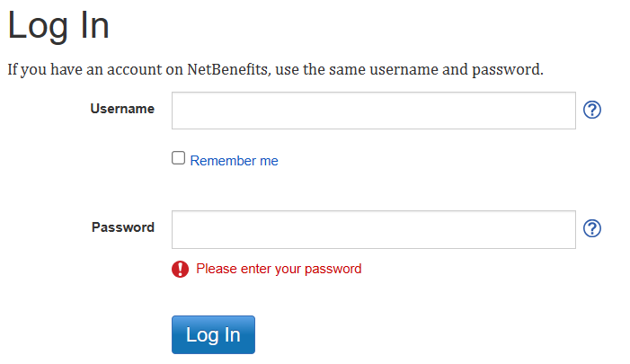Viewport: 630px width, 364px height.
Task: Place cursor in the empty Username box
Action: point(373,111)
